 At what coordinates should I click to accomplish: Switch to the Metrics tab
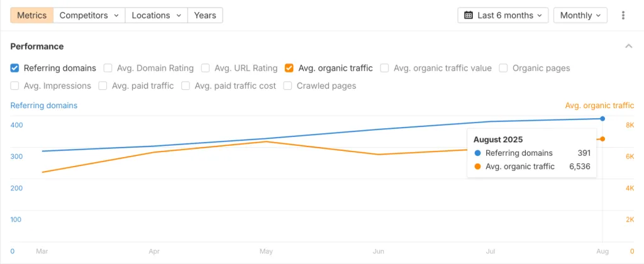click(32, 15)
